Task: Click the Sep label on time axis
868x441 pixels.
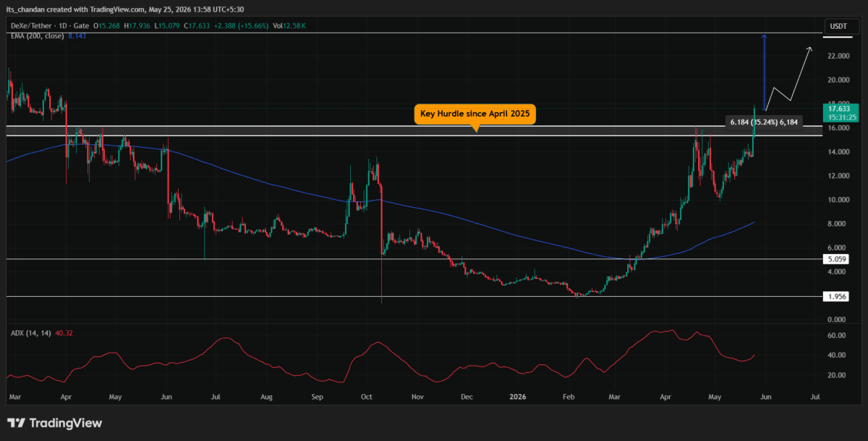Action: click(318, 398)
